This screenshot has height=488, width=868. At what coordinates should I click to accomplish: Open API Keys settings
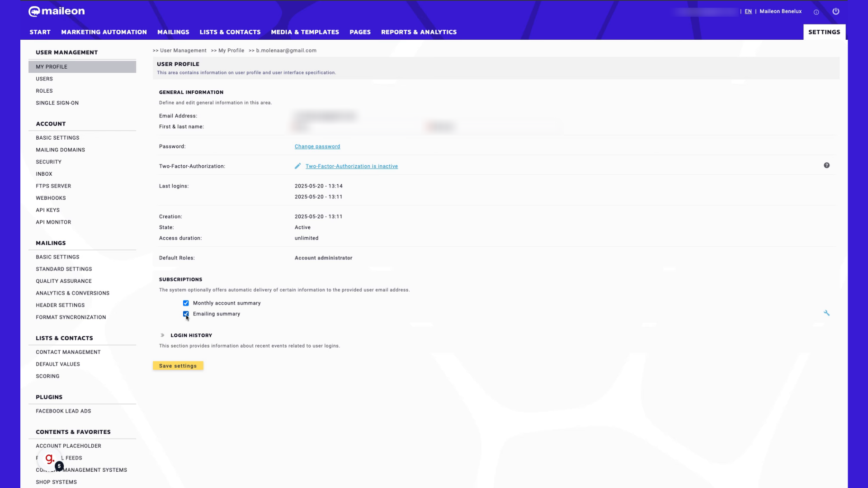pyautogui.click(x=47, y=210)
